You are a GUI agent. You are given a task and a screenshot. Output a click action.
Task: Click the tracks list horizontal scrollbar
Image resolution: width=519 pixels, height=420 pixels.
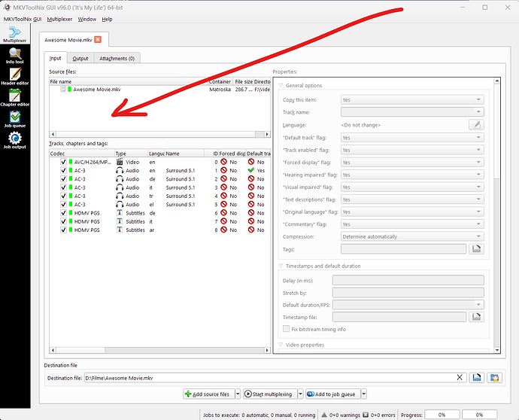coord(160,350)
